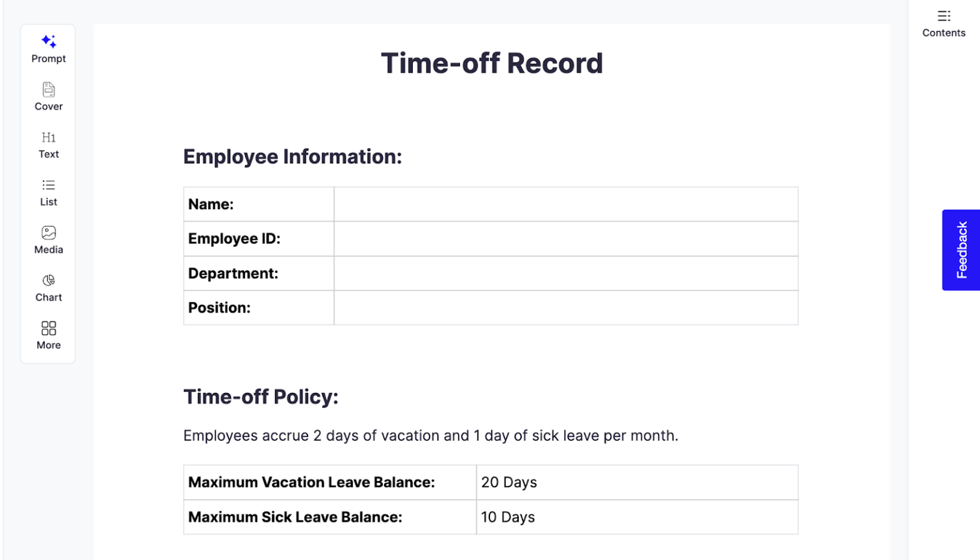Screen dimensions: 980x560
Task: Click the Employee Information heading
Action: (293, 156)
